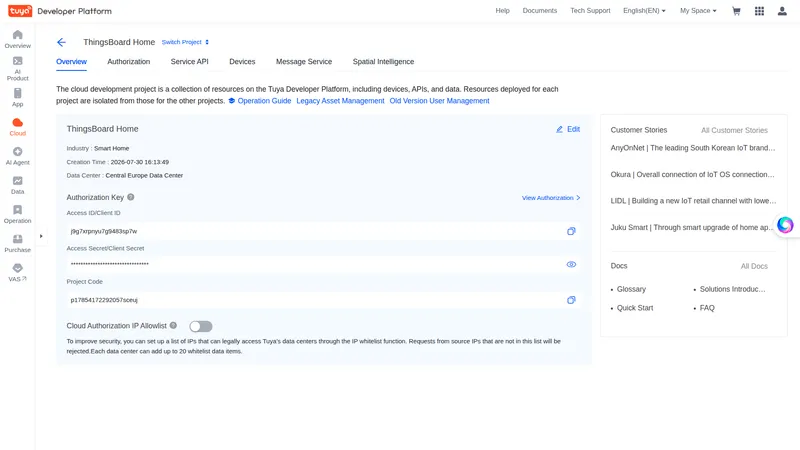Open AI Agent in sidebar

[17, 156]
